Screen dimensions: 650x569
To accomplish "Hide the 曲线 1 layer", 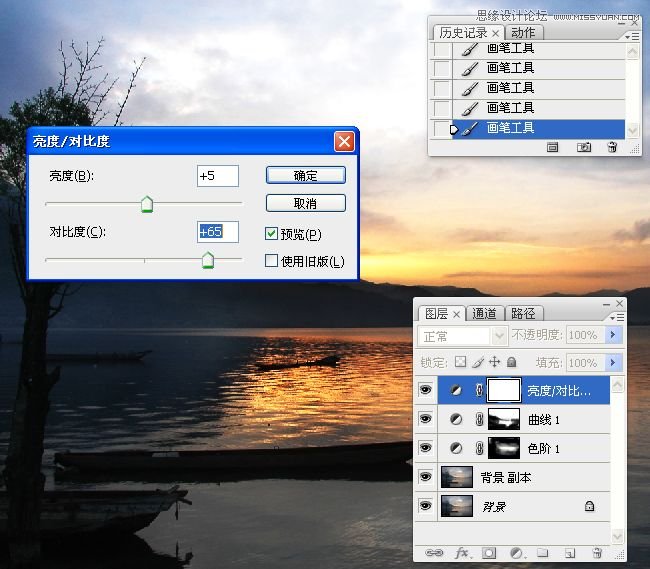I will point(425,419).
